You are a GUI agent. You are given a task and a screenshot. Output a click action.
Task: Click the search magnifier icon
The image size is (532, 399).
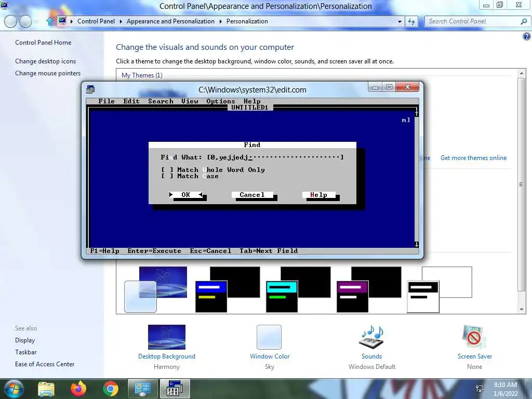[524, 21]
